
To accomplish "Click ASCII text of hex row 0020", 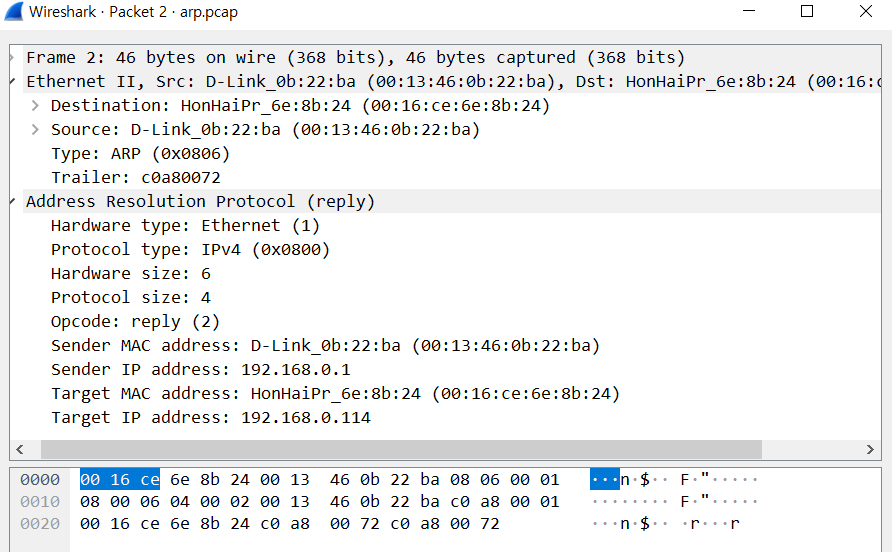I will [x=666, y=524].
